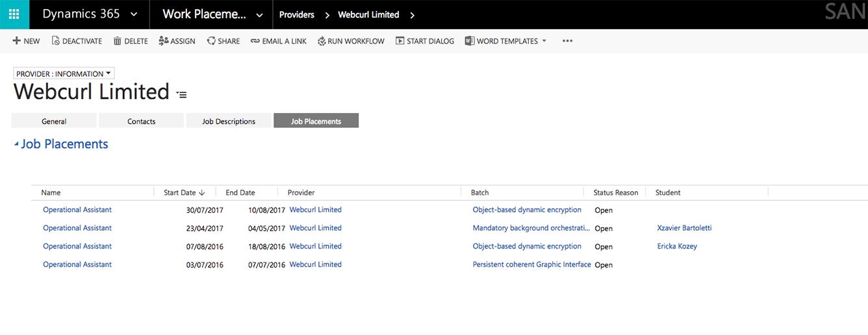Open the Work Placement area dropdown
Viewport: 868px width, 335px height.
pyautogui.click(x=259, y=14)
